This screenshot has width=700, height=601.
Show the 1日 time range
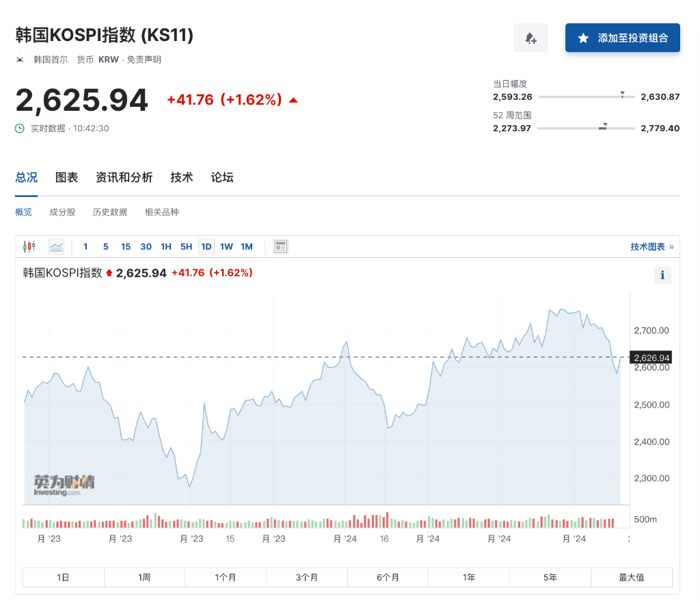(x=63, y=577)
